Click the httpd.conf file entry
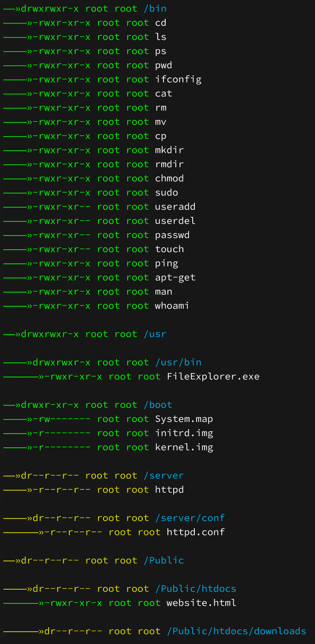Viewport: 315px width, 644px height. [x=195, y=532]
